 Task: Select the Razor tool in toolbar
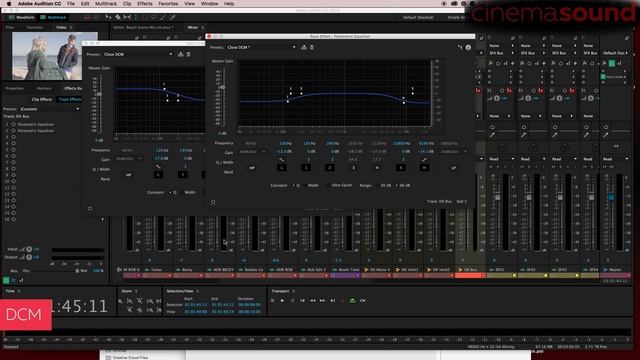point(118,18)
